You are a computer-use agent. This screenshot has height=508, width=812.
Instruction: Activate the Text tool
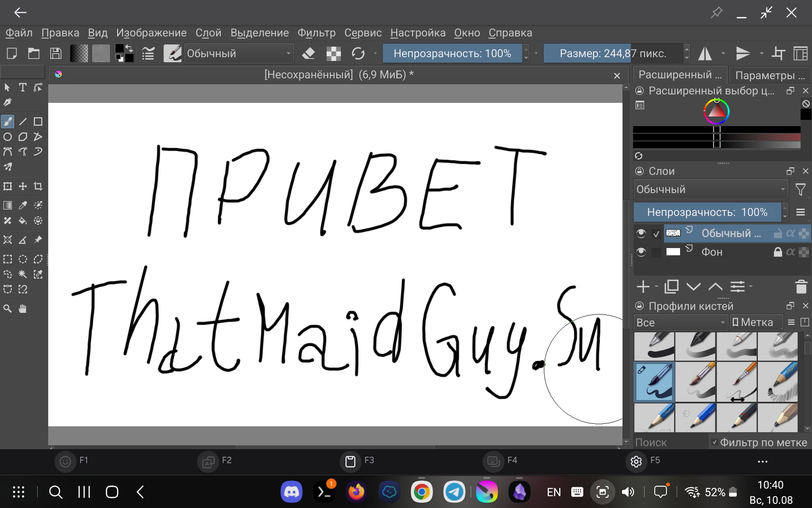point(22,87)
